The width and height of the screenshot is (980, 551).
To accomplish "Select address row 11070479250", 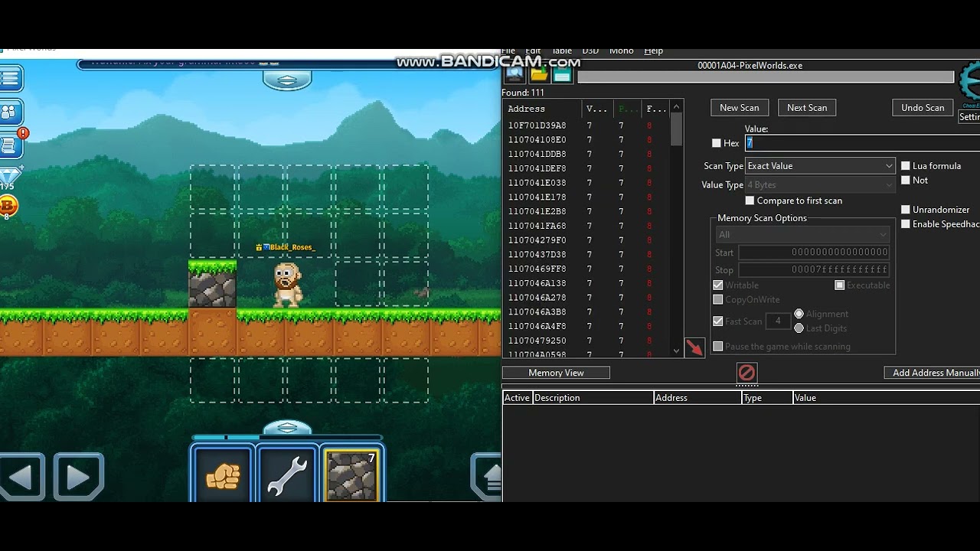I will click(586, 341).
